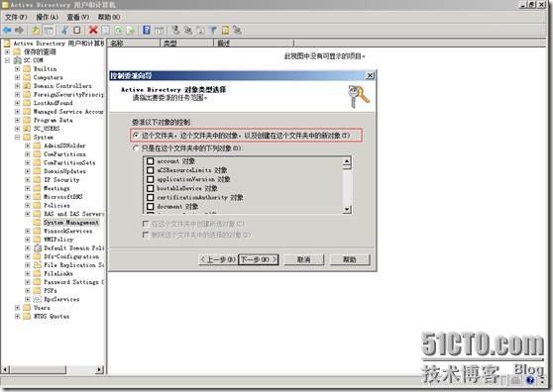
Task: Select the radio option highlighted in red
Action: (136, 136)
